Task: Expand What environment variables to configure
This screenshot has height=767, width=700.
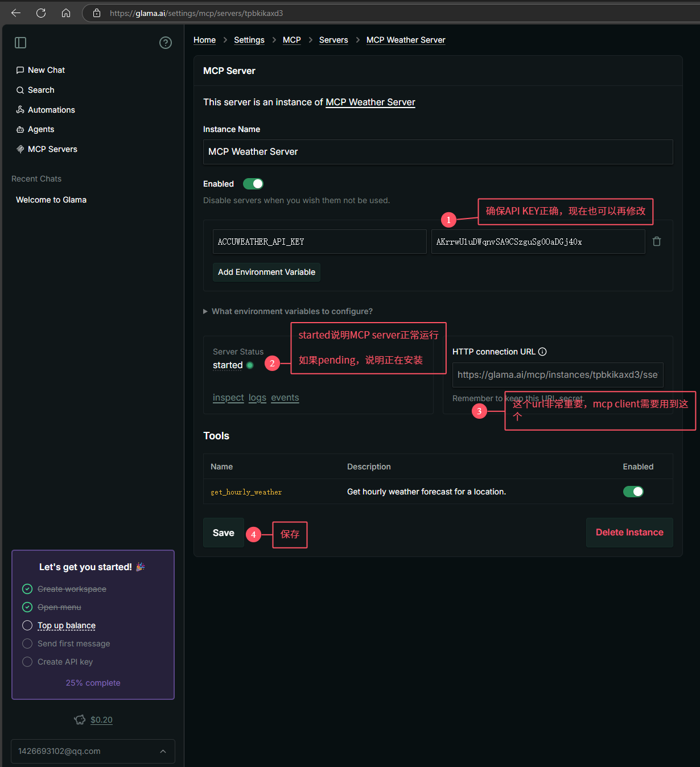Action: (288, 311)
